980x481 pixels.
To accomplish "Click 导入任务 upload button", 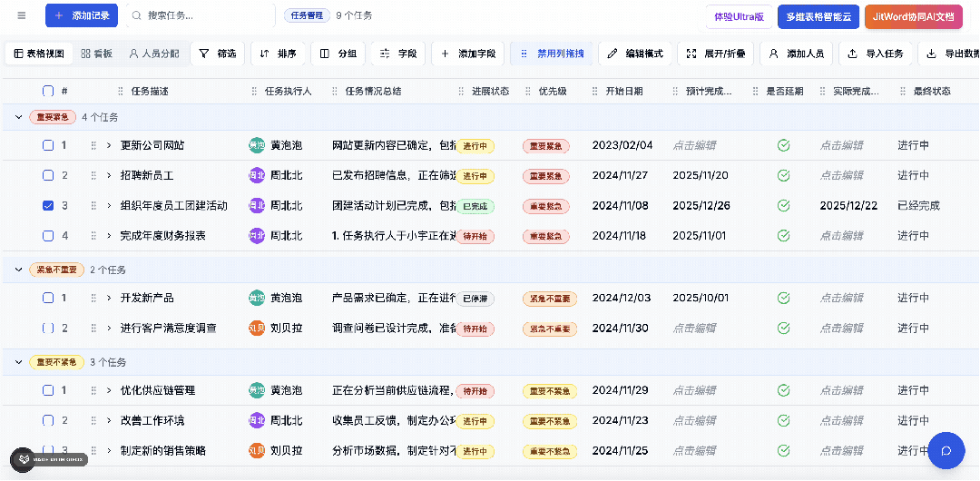I will [875, 54].
